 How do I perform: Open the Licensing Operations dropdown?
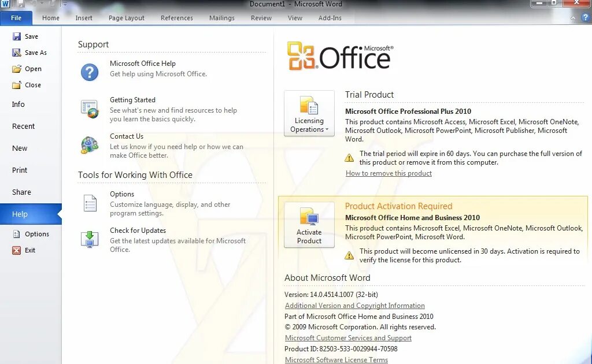click(309, 113)
